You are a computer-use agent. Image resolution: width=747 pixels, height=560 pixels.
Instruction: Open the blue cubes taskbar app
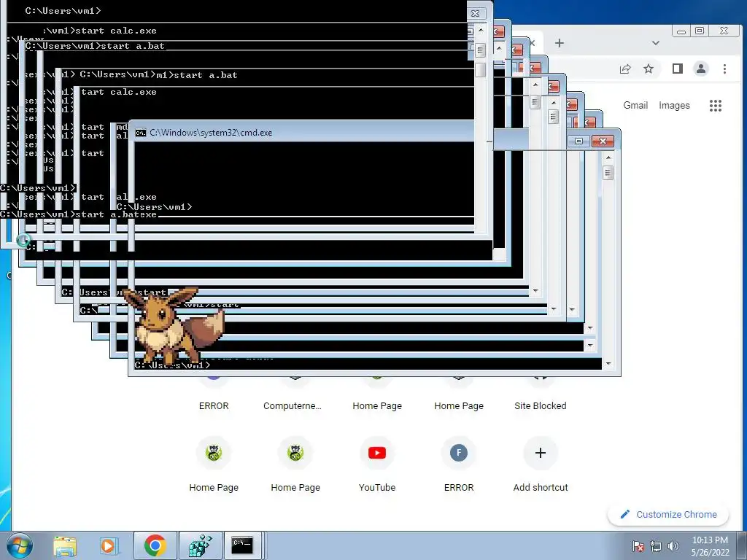(x=200, y=545)
